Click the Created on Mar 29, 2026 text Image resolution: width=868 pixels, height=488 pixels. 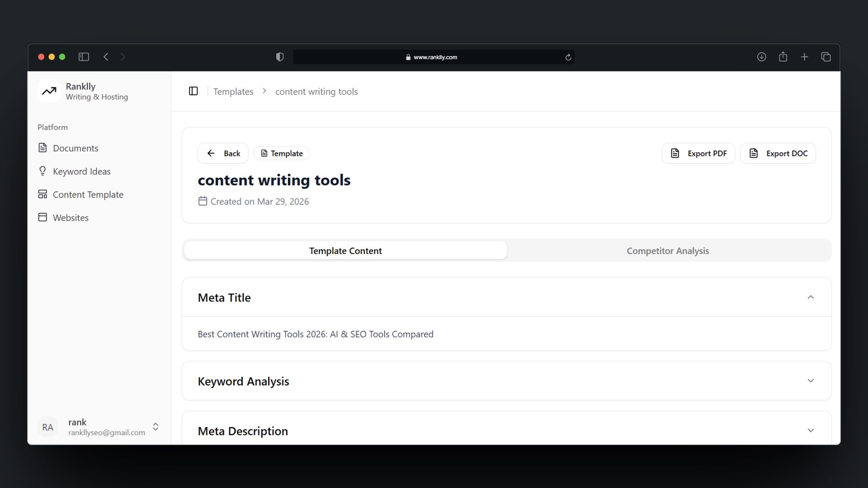[x=259, y=202]
